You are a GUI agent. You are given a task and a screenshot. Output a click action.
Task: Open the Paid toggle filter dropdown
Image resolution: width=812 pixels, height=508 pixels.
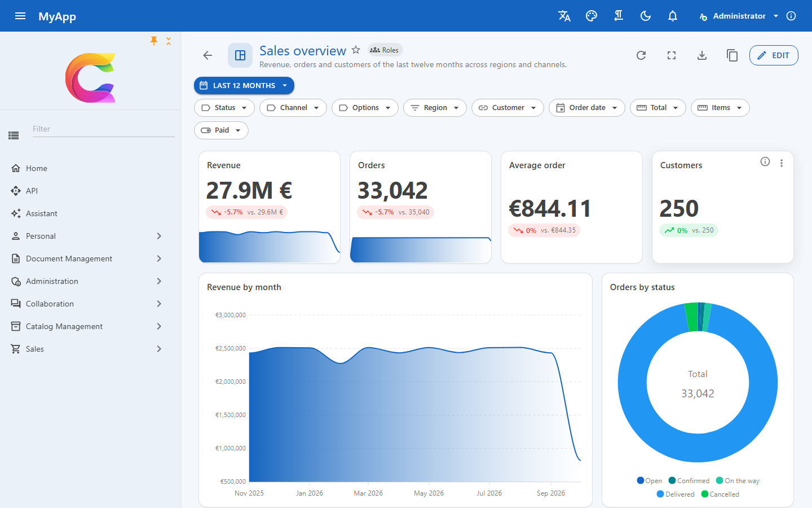[x=221, y=130]
